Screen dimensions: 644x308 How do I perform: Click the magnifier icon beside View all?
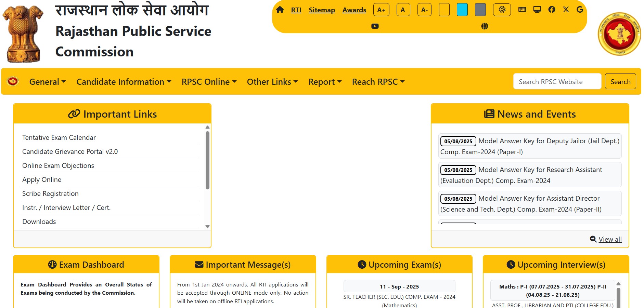[x=593, y=239]
